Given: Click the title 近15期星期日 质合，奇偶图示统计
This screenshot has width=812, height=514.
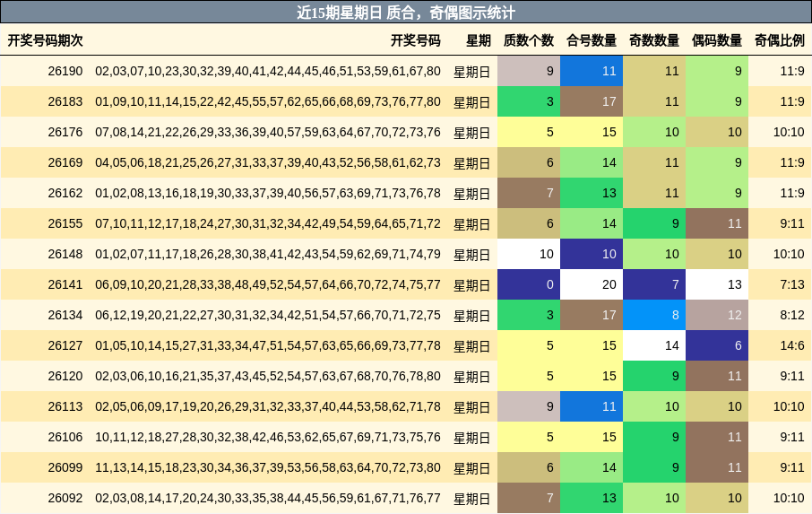Looking at the screenshot, I should (406, 13).
